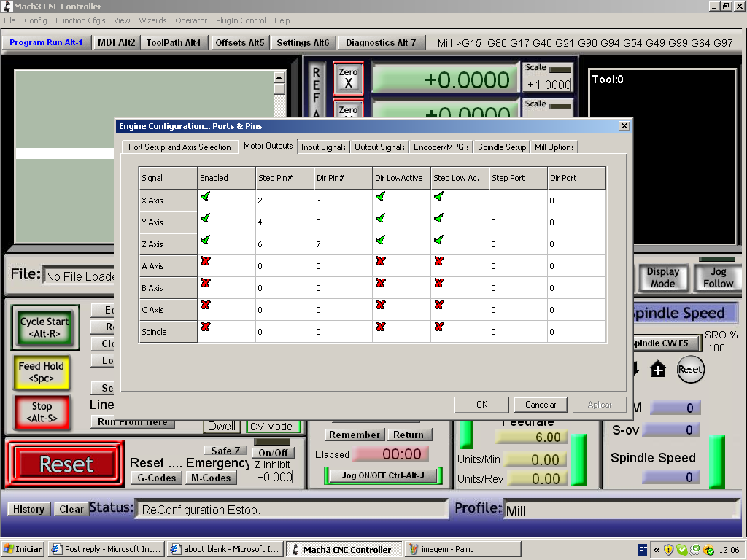Toggle X Axis Dir LowActive checkmark

pos(380,196)
